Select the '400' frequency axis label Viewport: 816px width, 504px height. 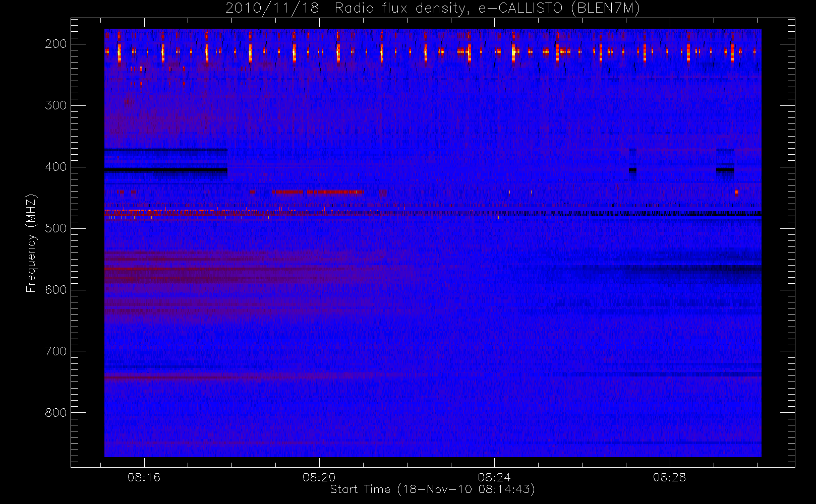click(56, 167)
